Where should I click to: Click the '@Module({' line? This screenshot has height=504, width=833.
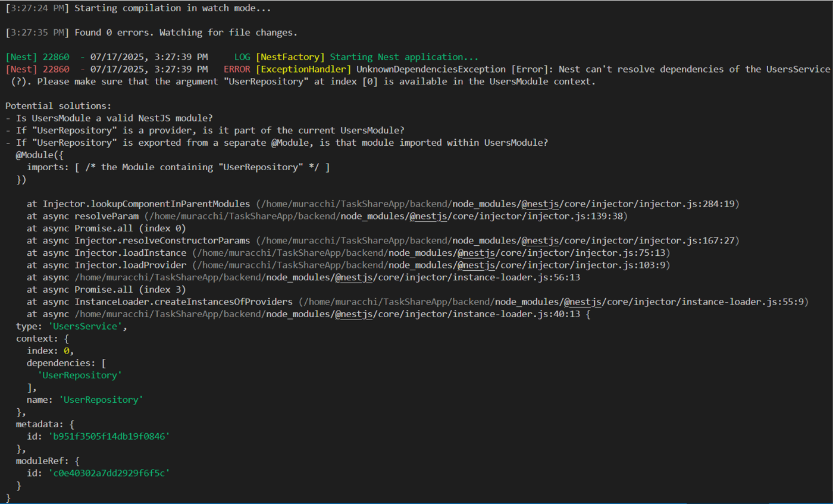pyautogui.click(x=40, y=154)
